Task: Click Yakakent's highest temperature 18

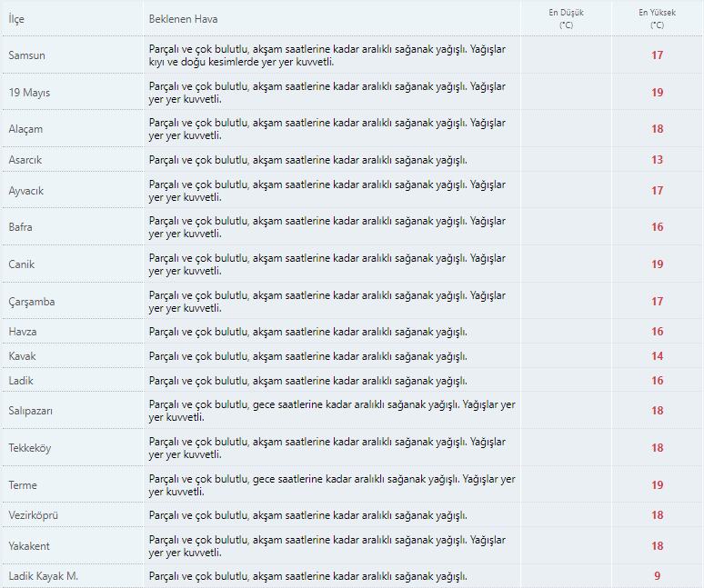Action: pyautogui.click(x=658, y=546)
